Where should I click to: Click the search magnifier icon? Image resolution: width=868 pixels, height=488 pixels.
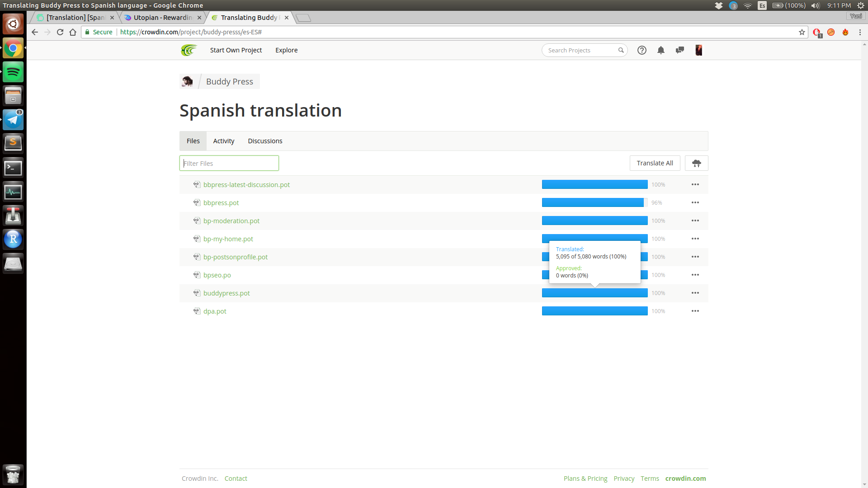pyautogui.click(x=621, y=50)
